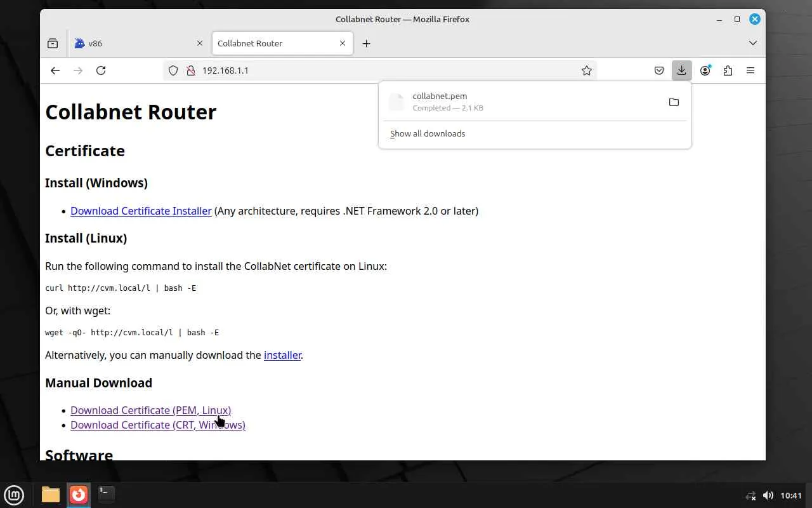The image size is (812, 508).
Task: Close the Firefox window
Action: [755, 19]
